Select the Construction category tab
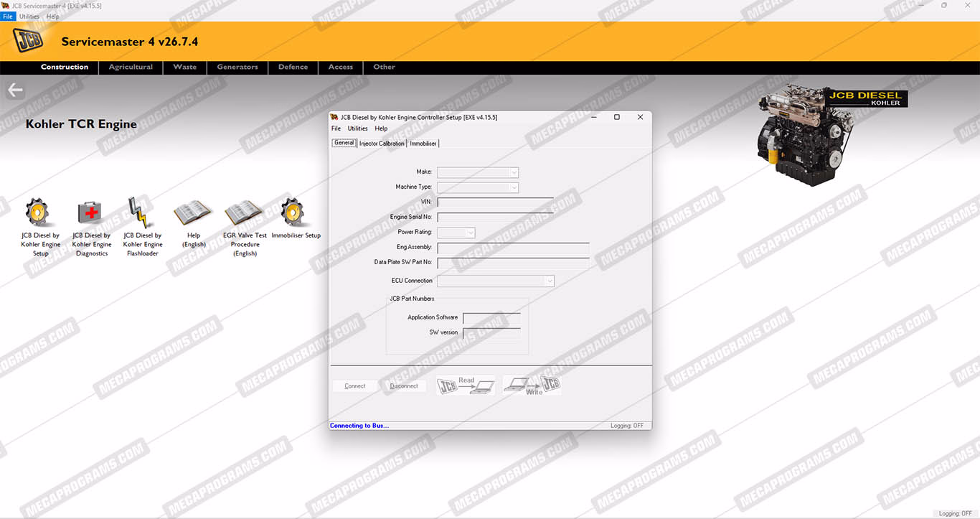Viewport: 980px width, 519px height. tap(65, 67)
